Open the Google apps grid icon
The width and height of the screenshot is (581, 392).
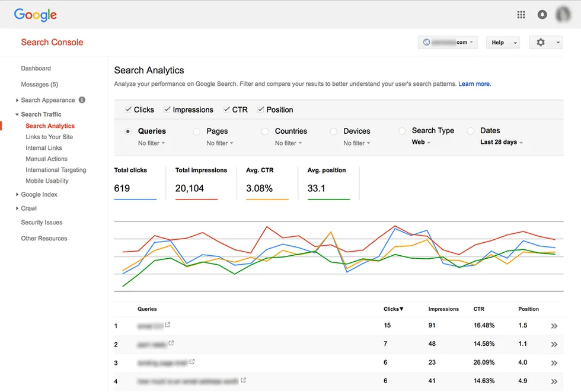[x=521, y=15]
